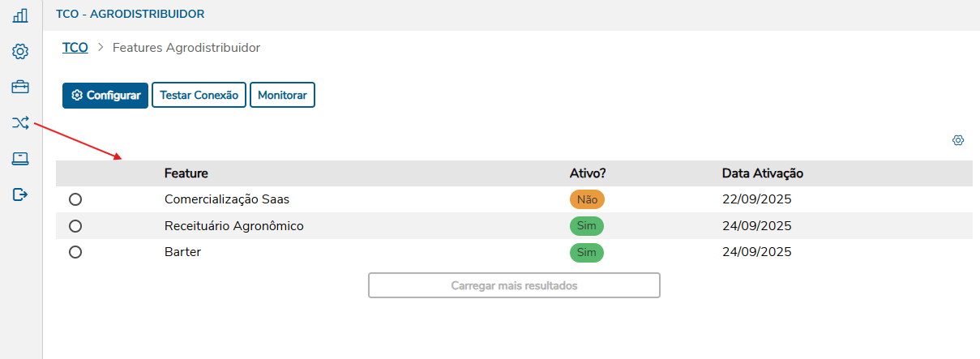Click the Testar Conexão button
Viewport: 980px width, 359px height.
(x=199, y=95)
